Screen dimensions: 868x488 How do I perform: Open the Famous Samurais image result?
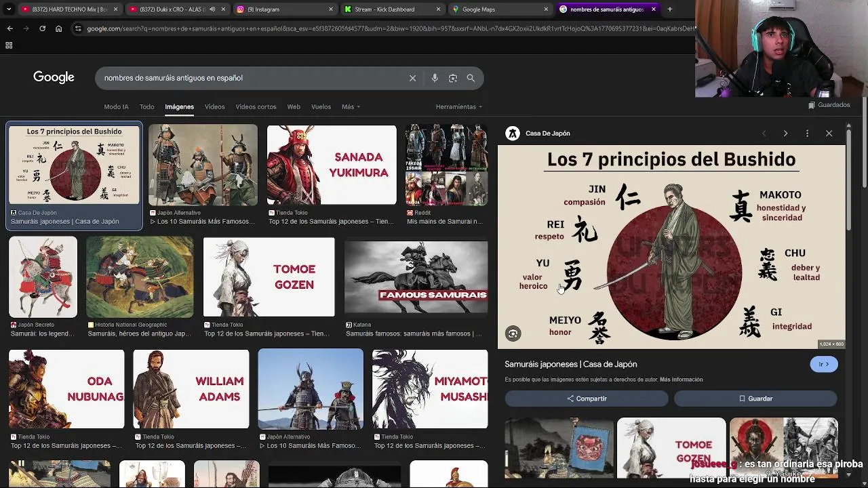click(416, 277)
